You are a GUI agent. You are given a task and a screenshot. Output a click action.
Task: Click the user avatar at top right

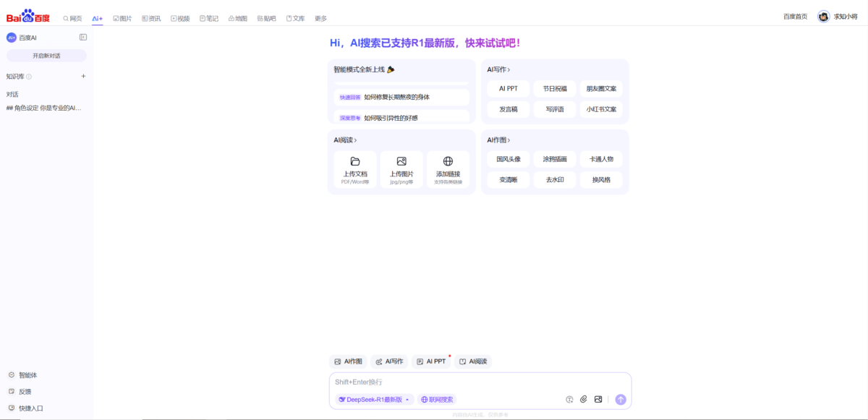[823, 16]
